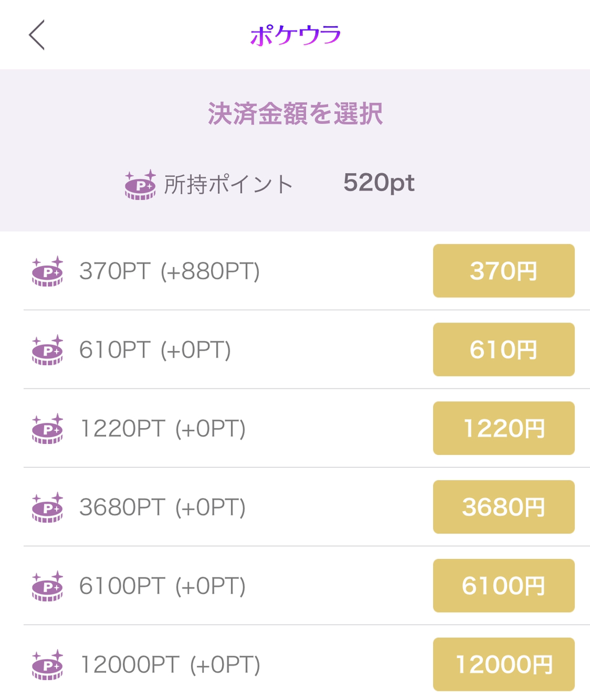Select the 1220円 payment button
The height and width of the screenshot is (700, 590).
click(504, 429)
